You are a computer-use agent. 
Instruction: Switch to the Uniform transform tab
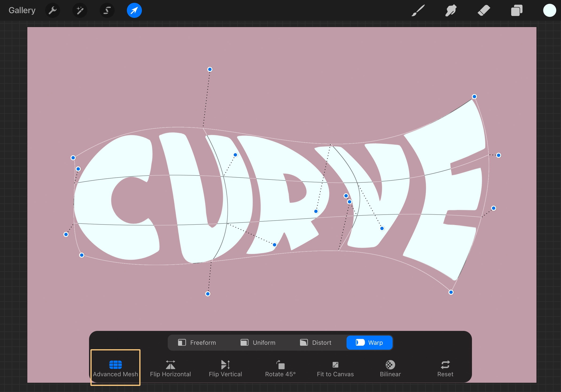258,342
